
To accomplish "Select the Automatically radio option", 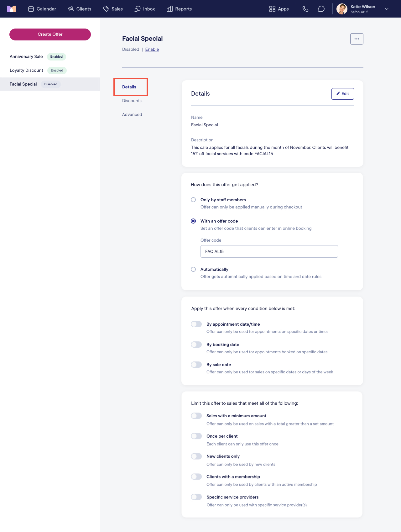I will pos(193,269).
